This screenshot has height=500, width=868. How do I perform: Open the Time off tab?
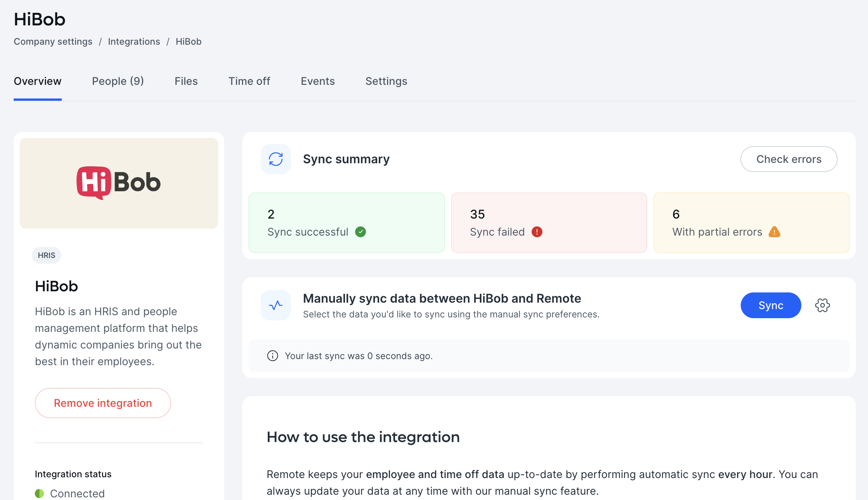pos(249,81)
